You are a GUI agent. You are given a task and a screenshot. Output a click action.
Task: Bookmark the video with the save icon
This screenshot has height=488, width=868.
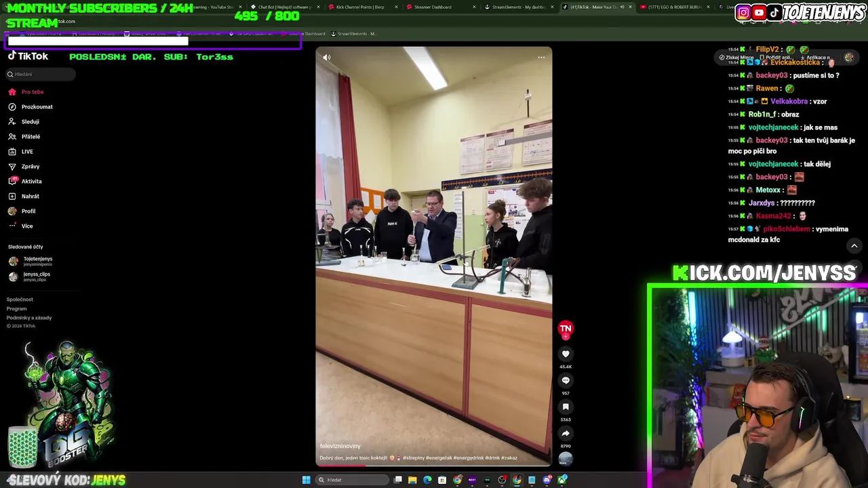(x=566, y=407)
